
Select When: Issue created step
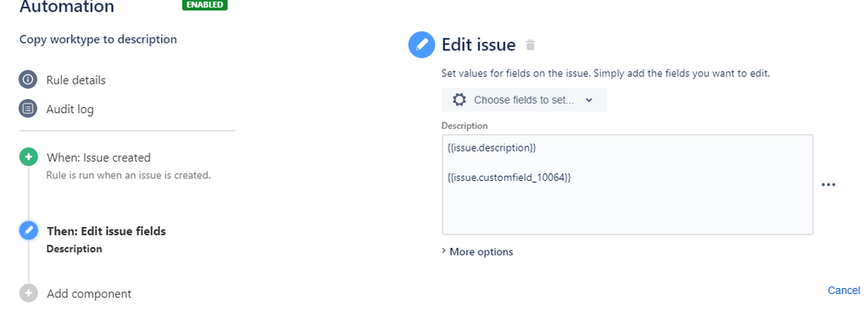pyautogui.click(x=98, y=157)
